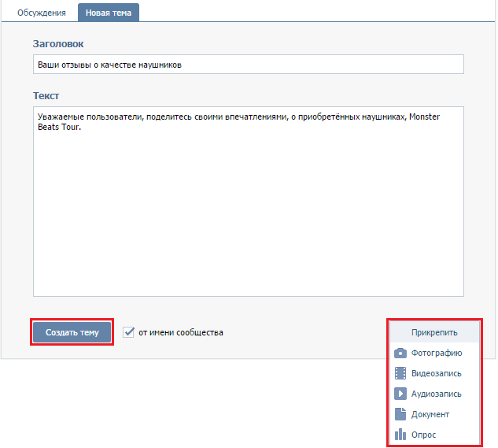This screenshot has height=448, width=498.
Task: Select the Новая тема tab
Action: pyautogui.click(x=109, y=13)
